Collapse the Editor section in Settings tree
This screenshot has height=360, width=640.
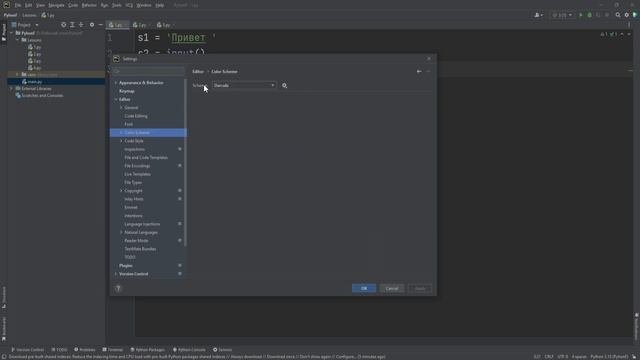click(x=116, y=100)
